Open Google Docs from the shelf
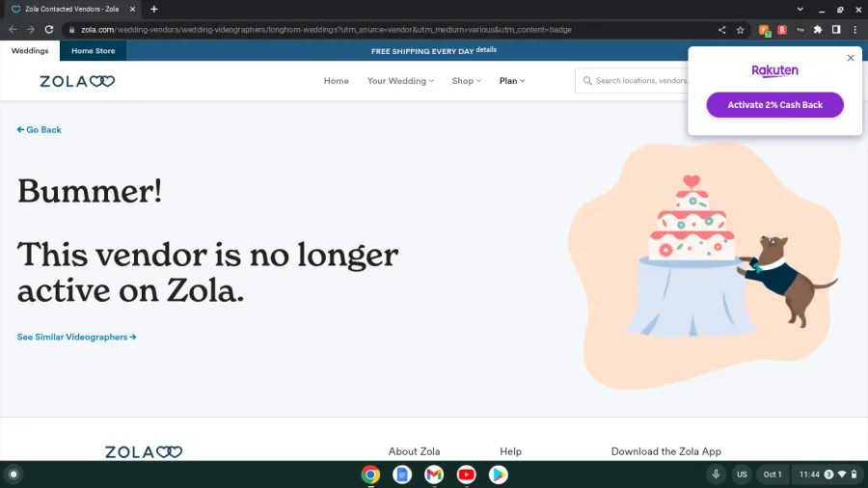Screen dimensions: 868x488 [x=402, y=474]
